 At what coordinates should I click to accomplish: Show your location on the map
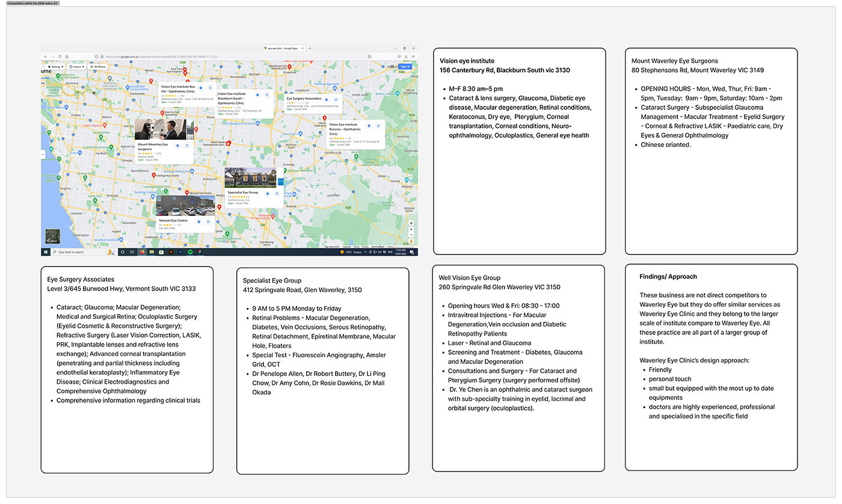click(x=411, y=223)
